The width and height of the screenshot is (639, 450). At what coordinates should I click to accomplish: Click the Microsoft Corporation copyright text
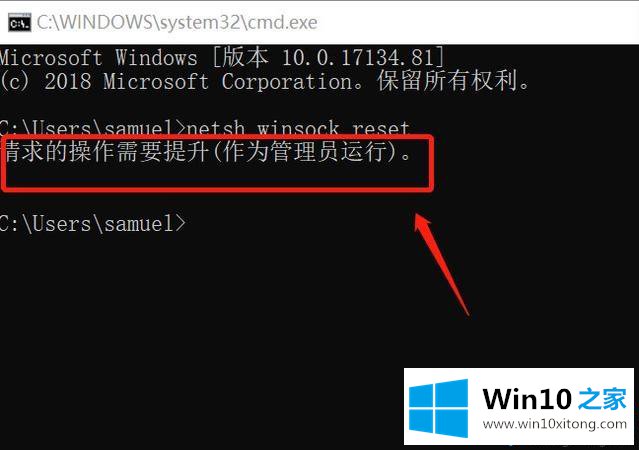coord(228,81)
